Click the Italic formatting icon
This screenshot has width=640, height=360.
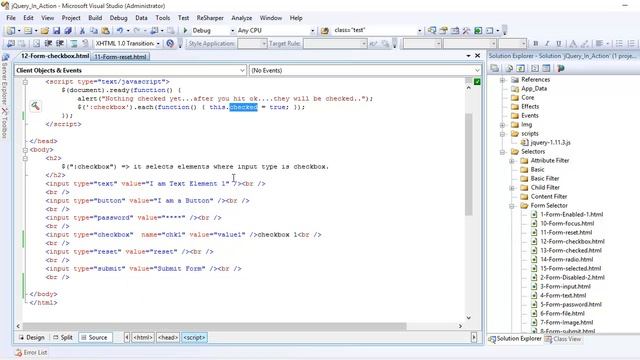(x=547, y=43)
